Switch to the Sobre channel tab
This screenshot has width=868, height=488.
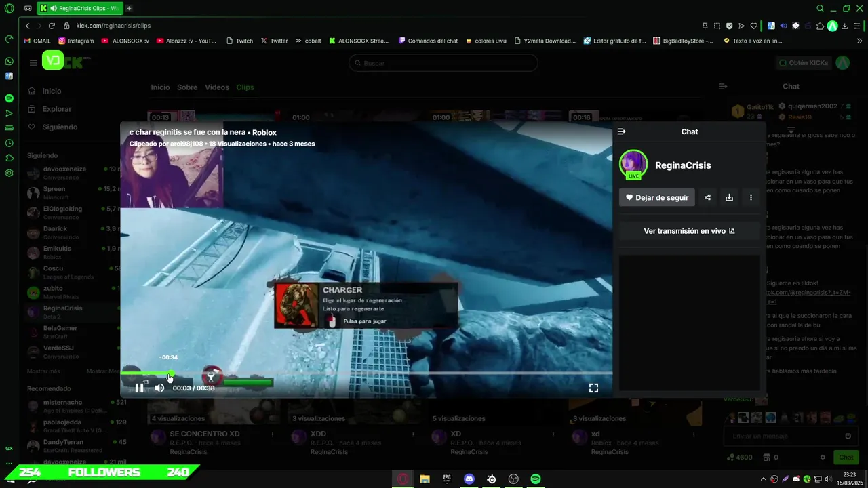[187, 87]
